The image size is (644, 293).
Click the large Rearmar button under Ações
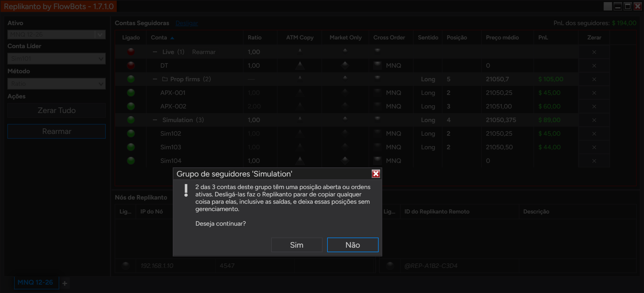coord(57,131)
